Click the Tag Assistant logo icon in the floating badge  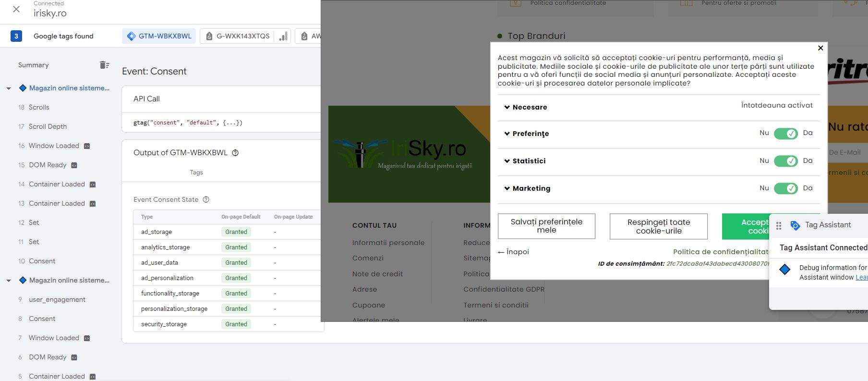795,225
